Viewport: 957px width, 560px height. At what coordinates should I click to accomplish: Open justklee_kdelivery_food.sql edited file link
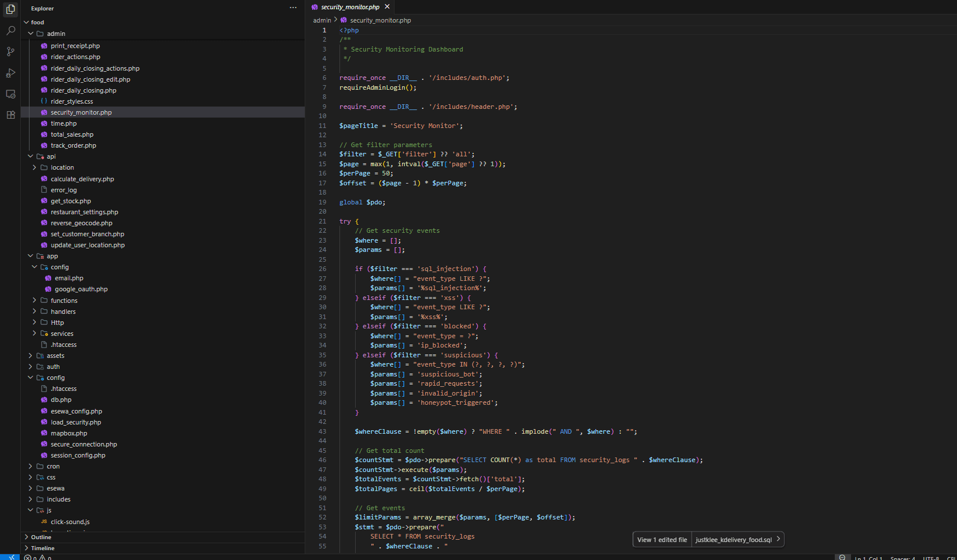pyautogui.click(x=733, y=540)
